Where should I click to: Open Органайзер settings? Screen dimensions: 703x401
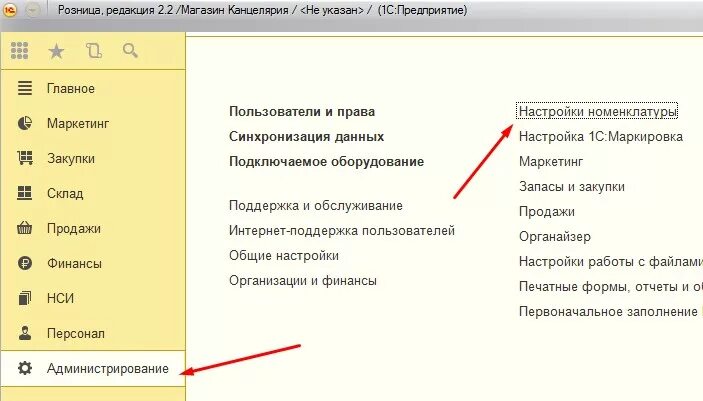[x=555, y=236]
